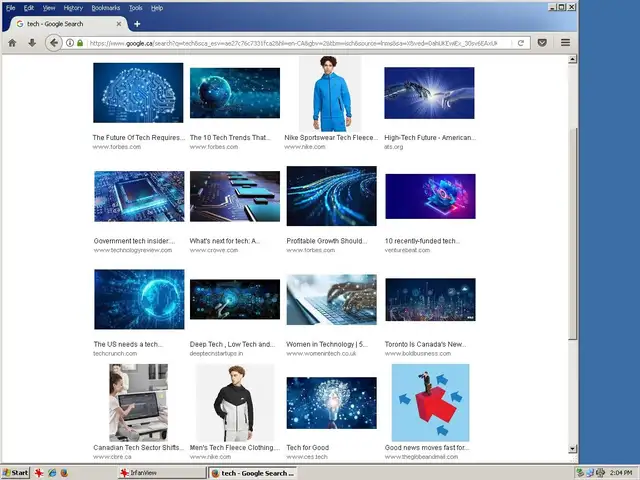Switch to IrfanView in the taskbar

(x=146, y=472)
